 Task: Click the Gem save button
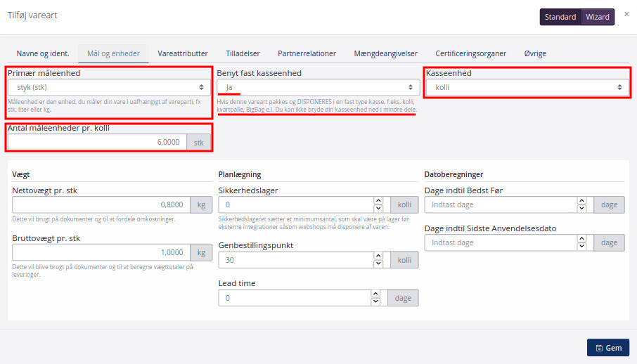(608, 348)
